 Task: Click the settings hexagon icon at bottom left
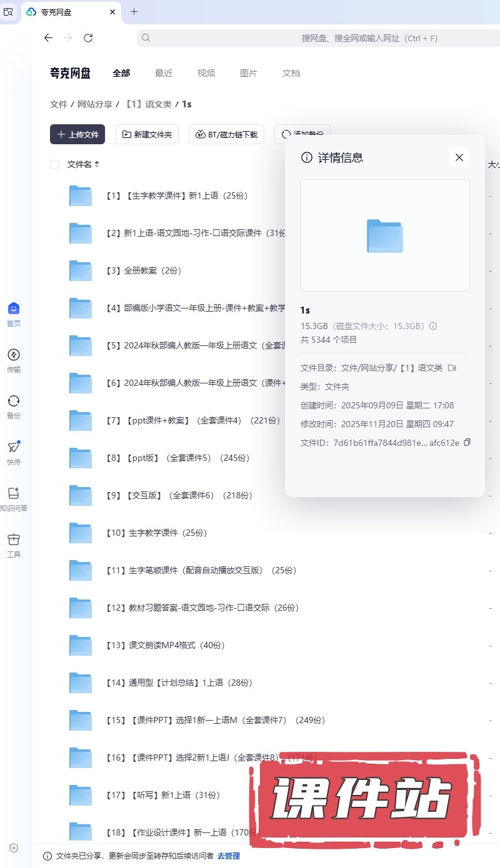tap(14, 848)
